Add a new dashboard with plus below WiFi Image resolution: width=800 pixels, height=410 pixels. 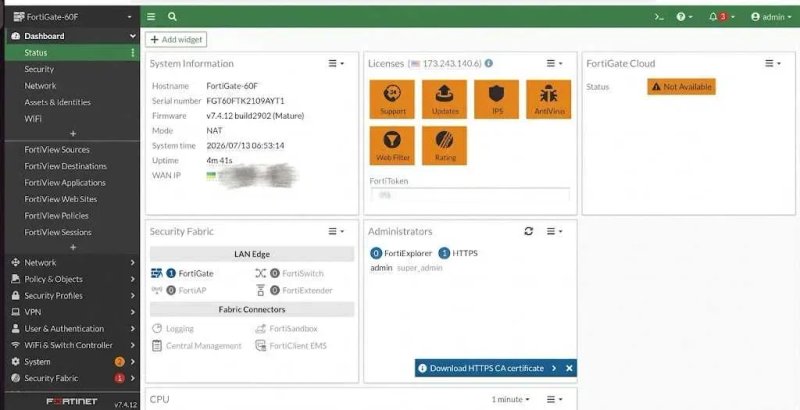pyautogui.click(x=72, y=133)
